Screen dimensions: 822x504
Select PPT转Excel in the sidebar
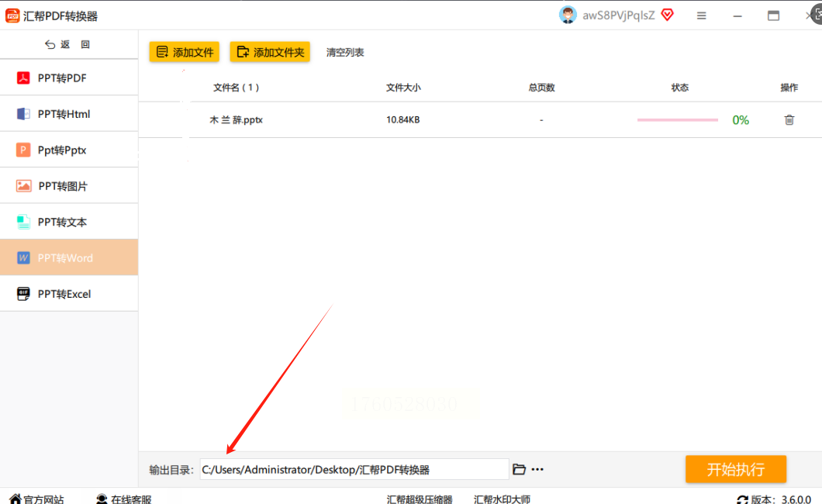[69, 294]
